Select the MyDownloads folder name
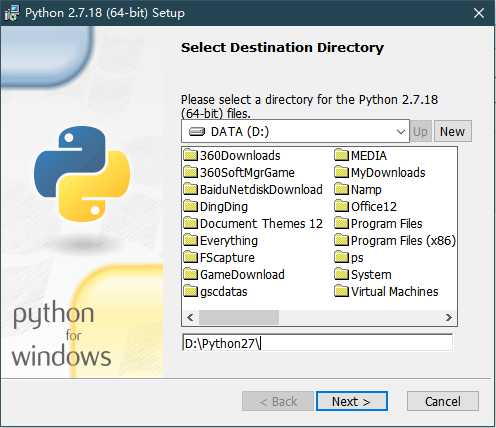 388,173
